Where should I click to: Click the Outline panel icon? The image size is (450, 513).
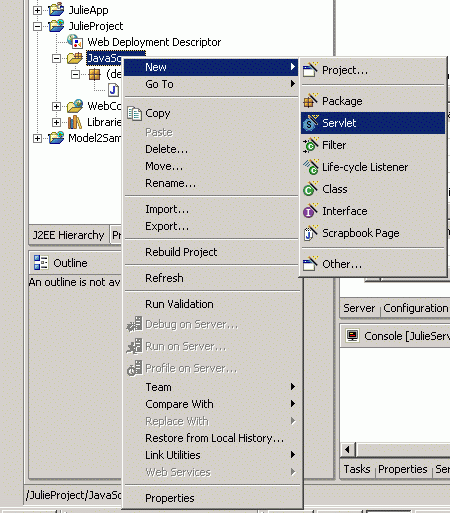(x=41, y=263)
